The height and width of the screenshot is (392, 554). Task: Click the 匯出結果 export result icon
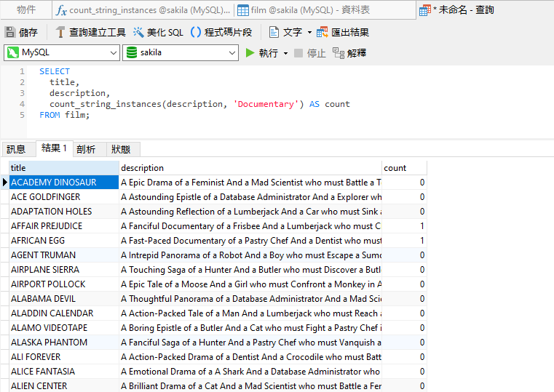click(322, 32)
